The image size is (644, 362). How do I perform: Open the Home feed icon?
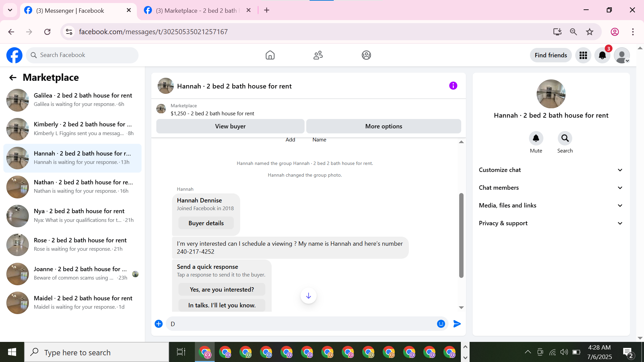coord(270,55)
